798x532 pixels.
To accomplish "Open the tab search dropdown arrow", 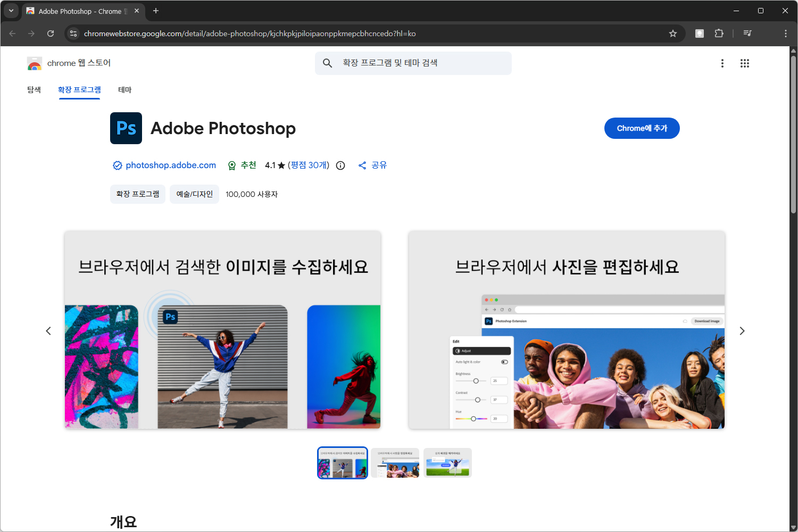I will coord(11,11).
